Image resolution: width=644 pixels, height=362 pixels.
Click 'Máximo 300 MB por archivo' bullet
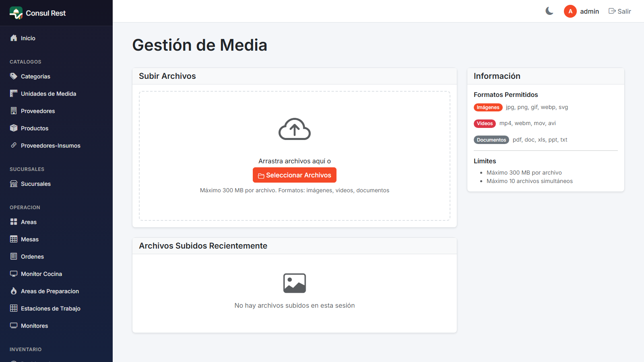(524, 173)
